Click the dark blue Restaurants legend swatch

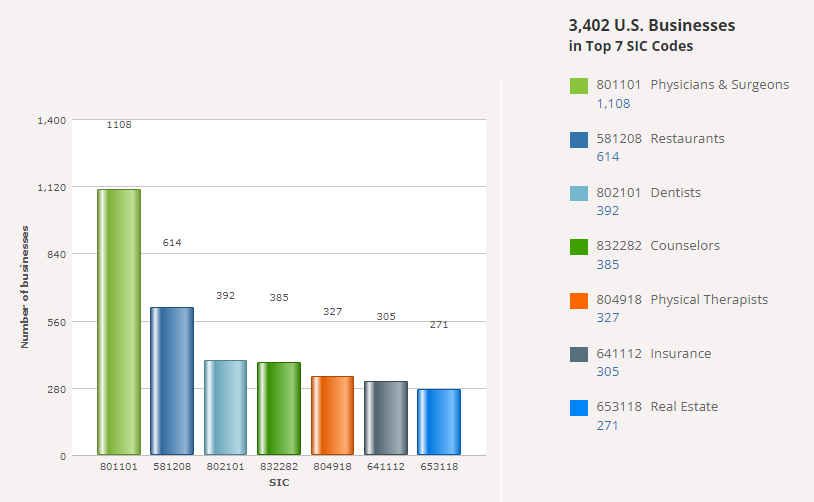(578, 139)
